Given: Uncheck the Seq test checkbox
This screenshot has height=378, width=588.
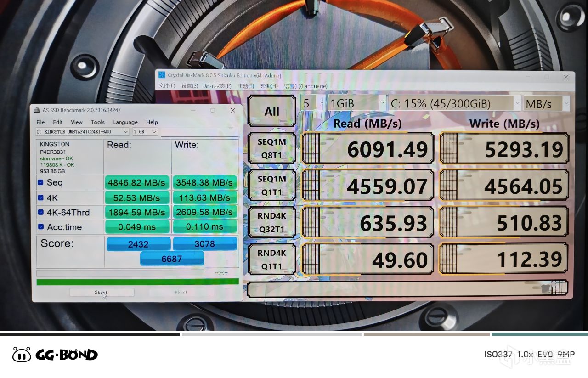Looking at the screenshot, I should [x=41, y=182].
